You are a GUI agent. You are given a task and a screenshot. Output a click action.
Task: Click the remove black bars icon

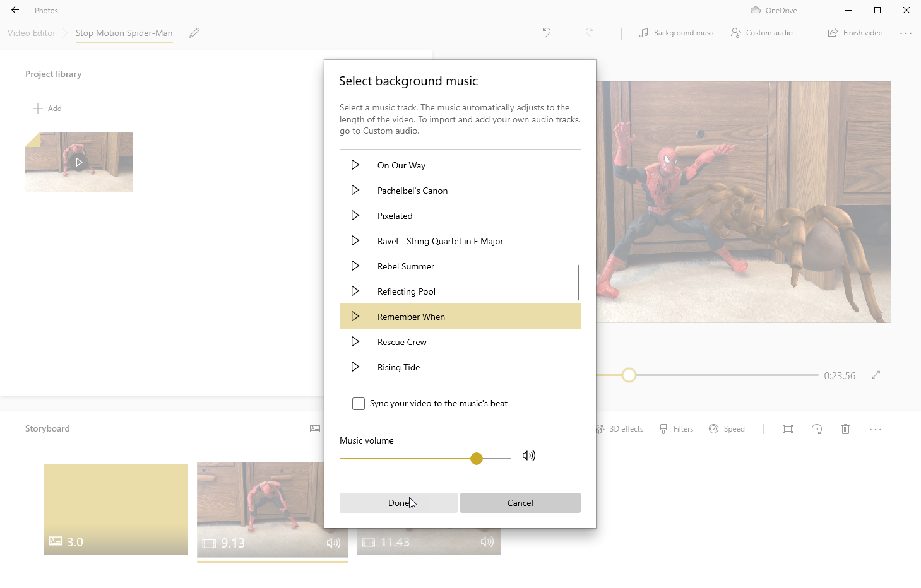pos(788,429)
